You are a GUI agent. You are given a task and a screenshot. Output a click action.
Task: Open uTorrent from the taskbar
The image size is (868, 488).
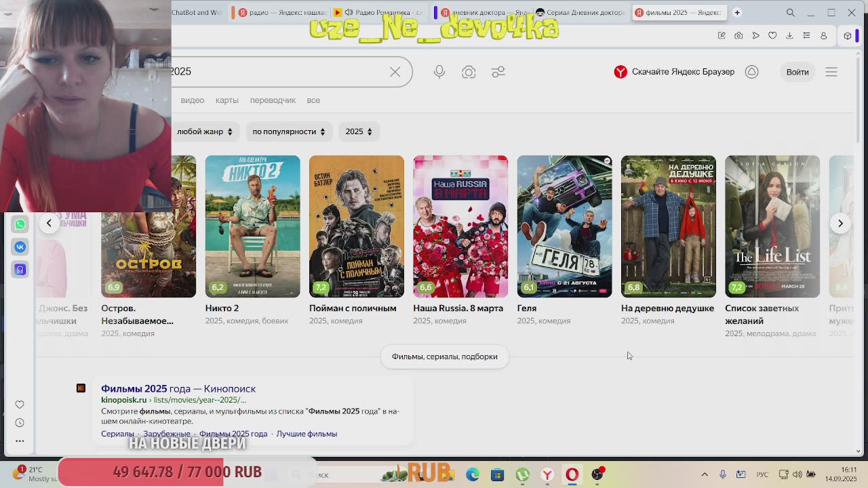(522, 475)
